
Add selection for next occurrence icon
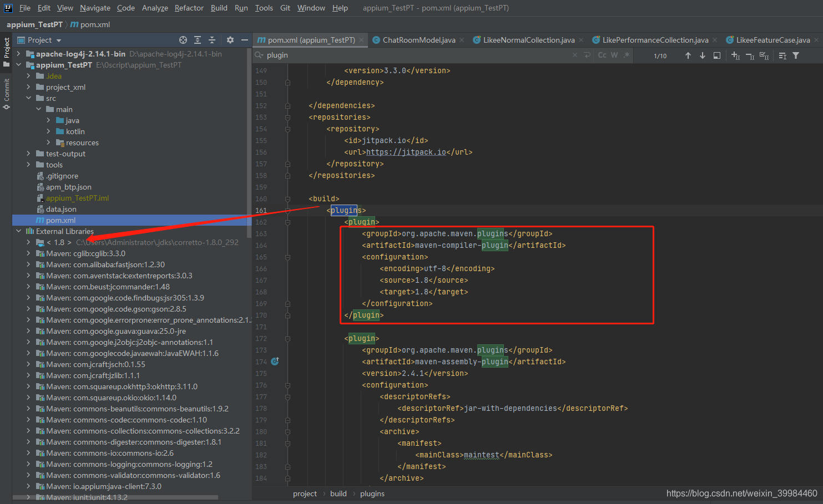pos(735,55)
